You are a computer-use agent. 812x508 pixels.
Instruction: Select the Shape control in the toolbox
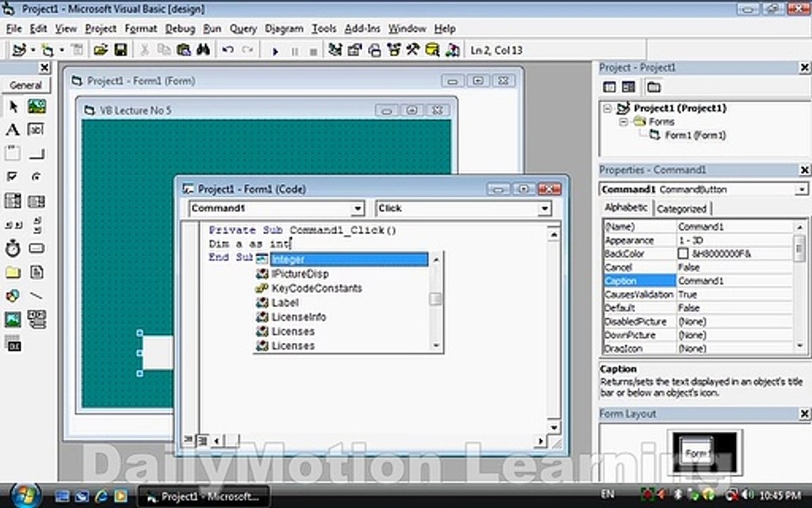click(x=13, y=296)
